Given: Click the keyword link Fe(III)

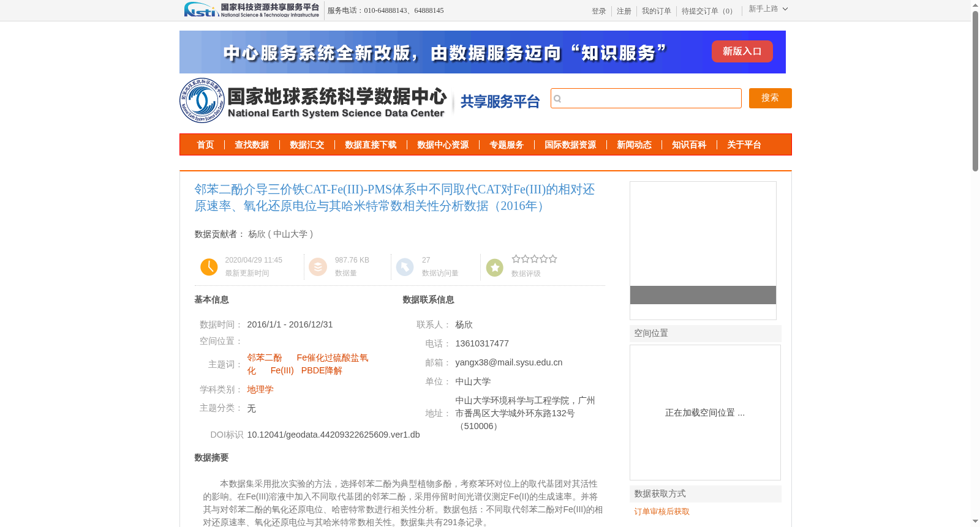Looking at the screenshot, I should point(282,370).
